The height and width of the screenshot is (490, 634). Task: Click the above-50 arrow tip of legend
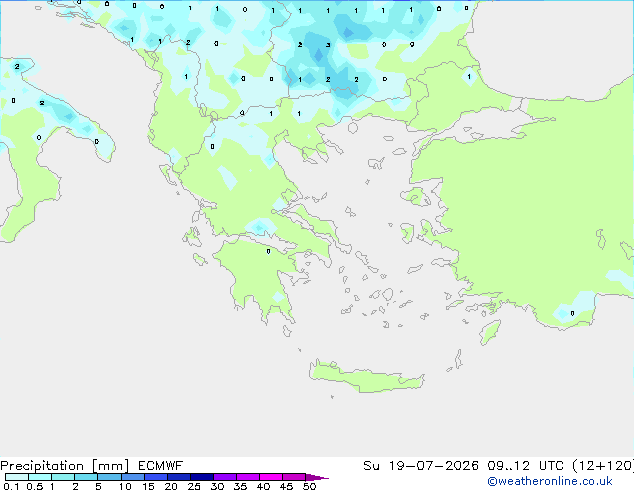[317, 477]
